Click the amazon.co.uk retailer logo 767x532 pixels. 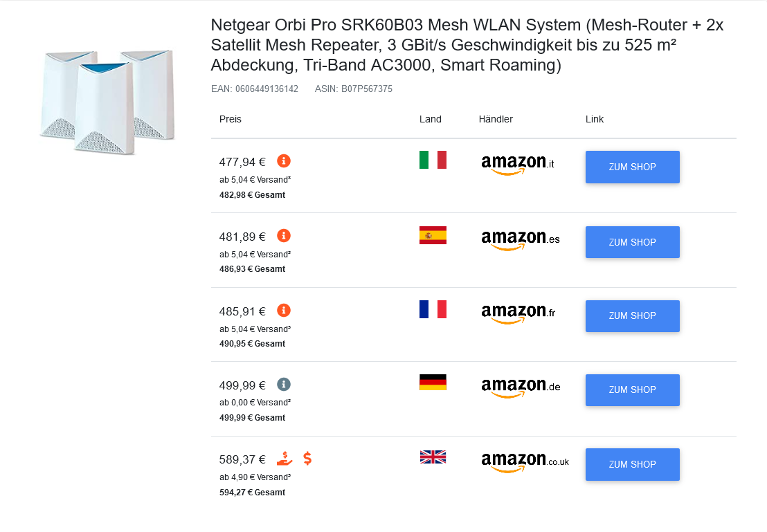[x=524, y=461]
